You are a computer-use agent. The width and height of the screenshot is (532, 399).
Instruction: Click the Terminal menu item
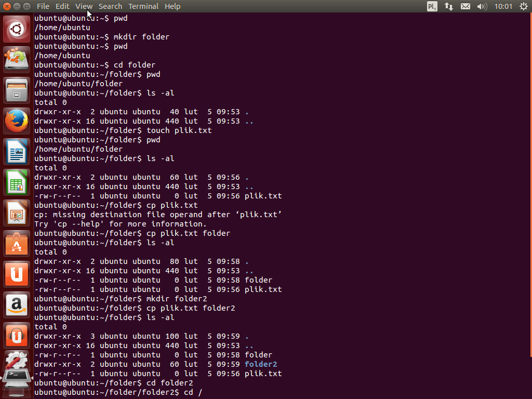tap(143, 6)
